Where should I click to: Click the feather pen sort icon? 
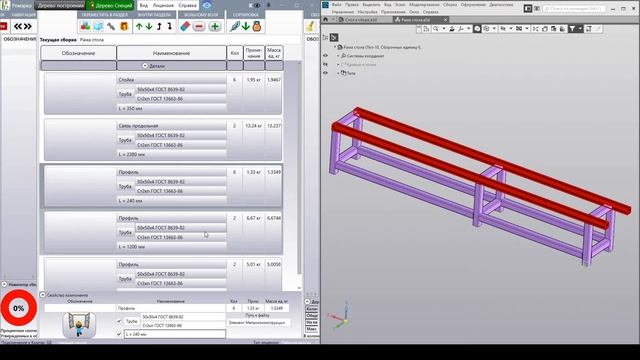pyautogui.click(x=234, y=26)
